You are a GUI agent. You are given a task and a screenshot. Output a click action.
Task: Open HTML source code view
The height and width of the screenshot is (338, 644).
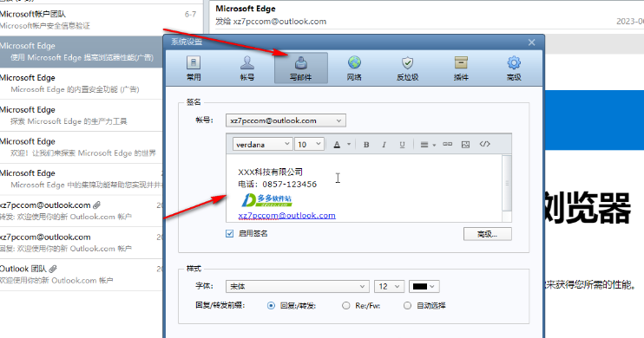point(484,144)
